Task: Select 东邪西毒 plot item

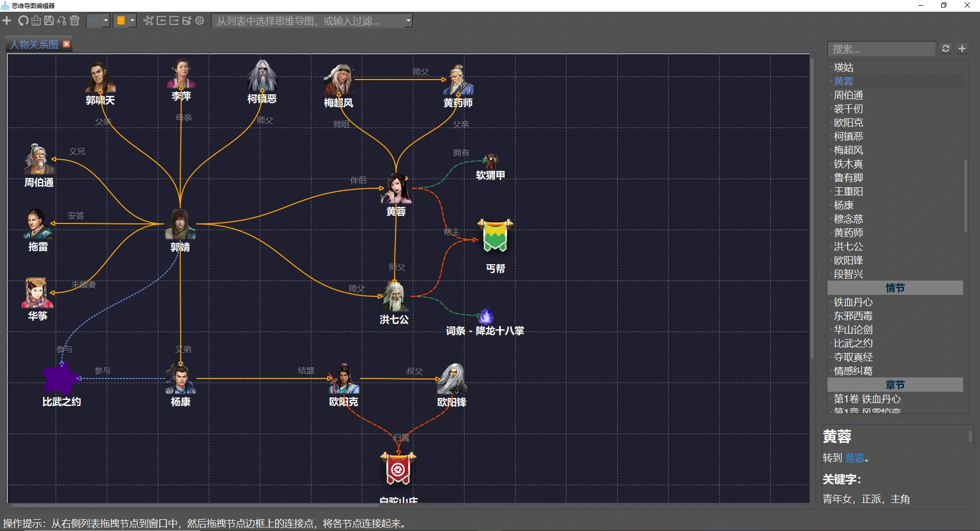Action: pyautogui.click(x=853, y=316)
